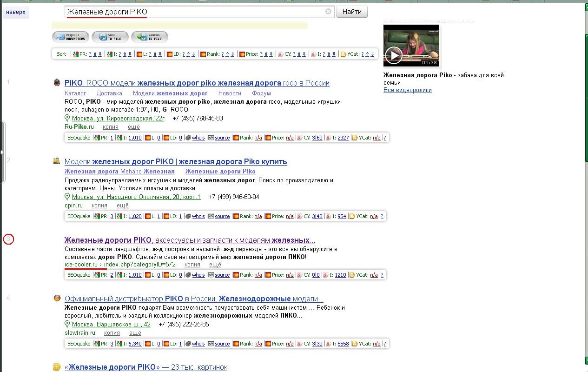The height and width of the screenshot is (372, 588).
Task: Open result 'Официальный дистрибьютор PIKO в России'
Action: pos(194,299)
